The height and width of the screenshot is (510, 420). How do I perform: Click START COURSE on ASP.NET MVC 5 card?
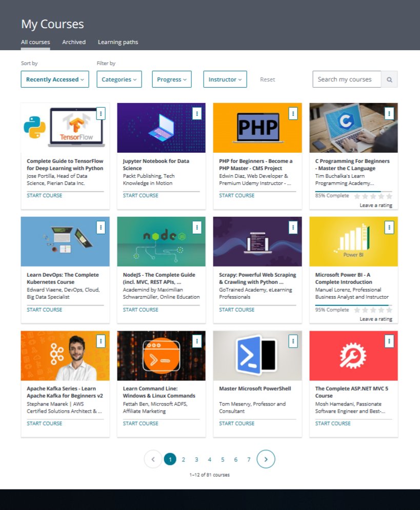[333, 423]
